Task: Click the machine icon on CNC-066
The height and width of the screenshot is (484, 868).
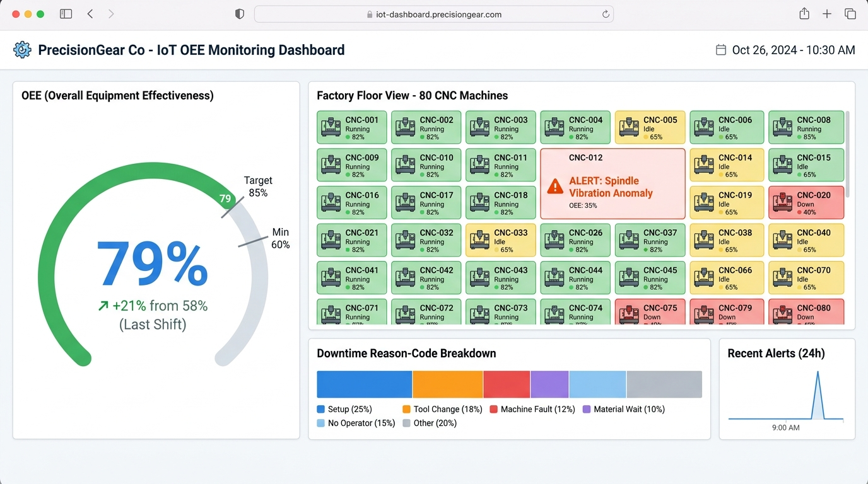Action: point(704,279)
